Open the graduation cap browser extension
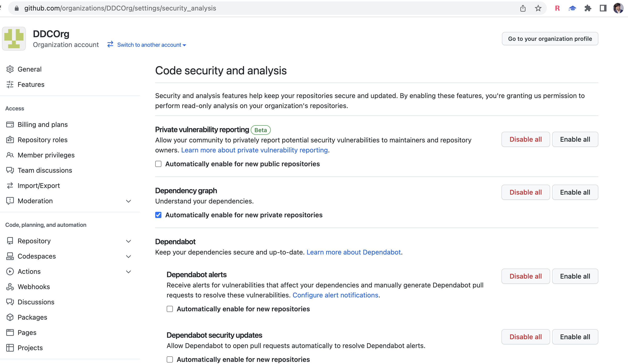628x364 pixels. tap(572, 8)
